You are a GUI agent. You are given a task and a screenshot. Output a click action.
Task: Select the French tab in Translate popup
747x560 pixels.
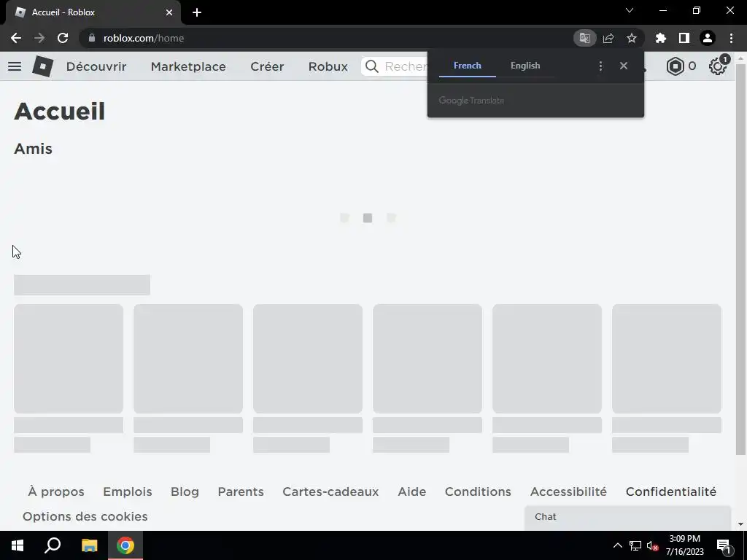coord(468,66)
